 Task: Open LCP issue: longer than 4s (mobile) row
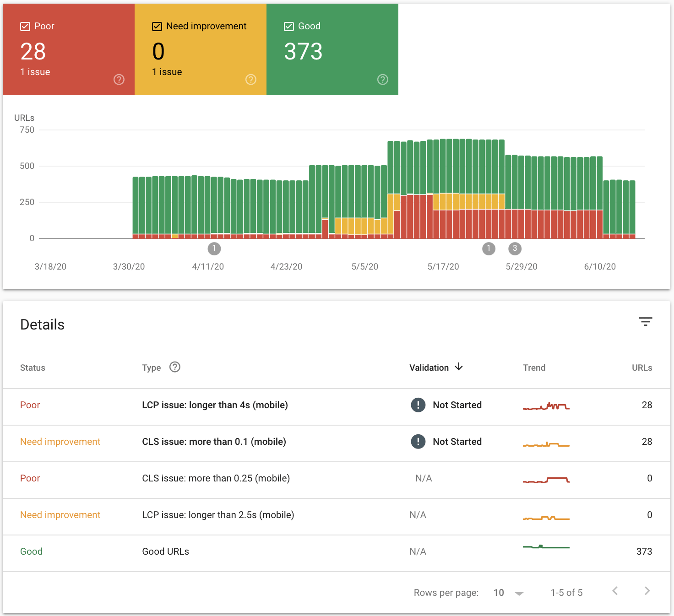337,407
